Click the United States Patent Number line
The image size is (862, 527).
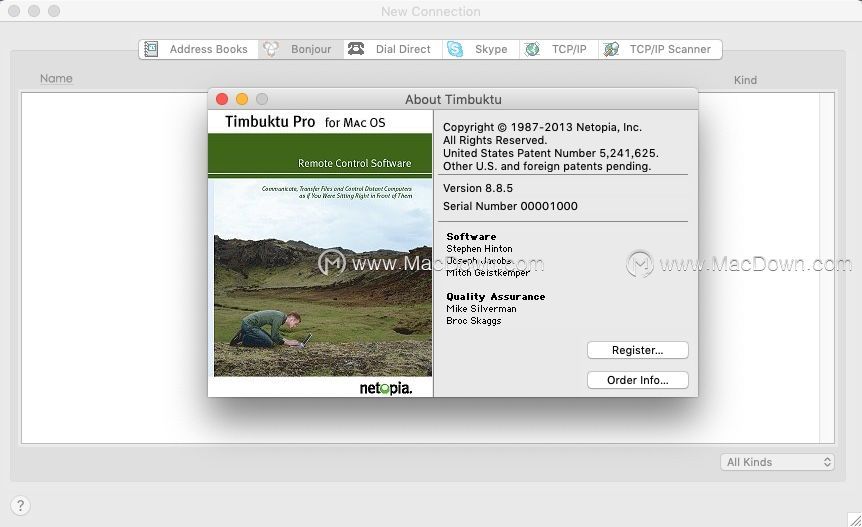[x=551, y=153]
